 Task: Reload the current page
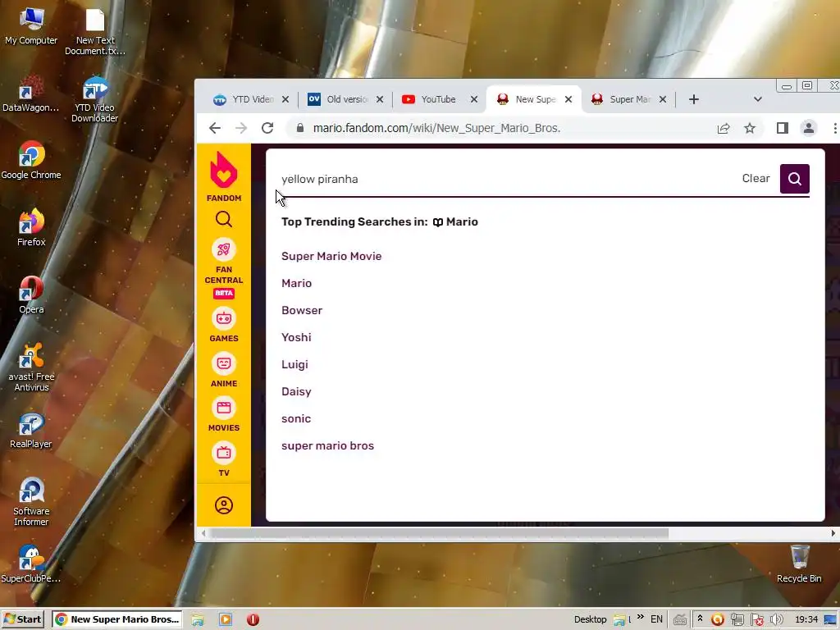pyautogui.click(x=267, y=128)
